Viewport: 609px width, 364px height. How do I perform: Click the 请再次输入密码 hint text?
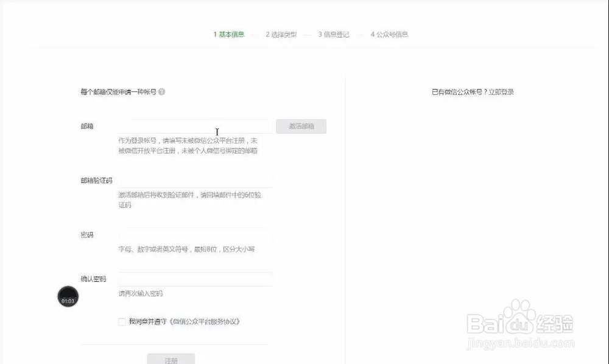pos(141,293)
